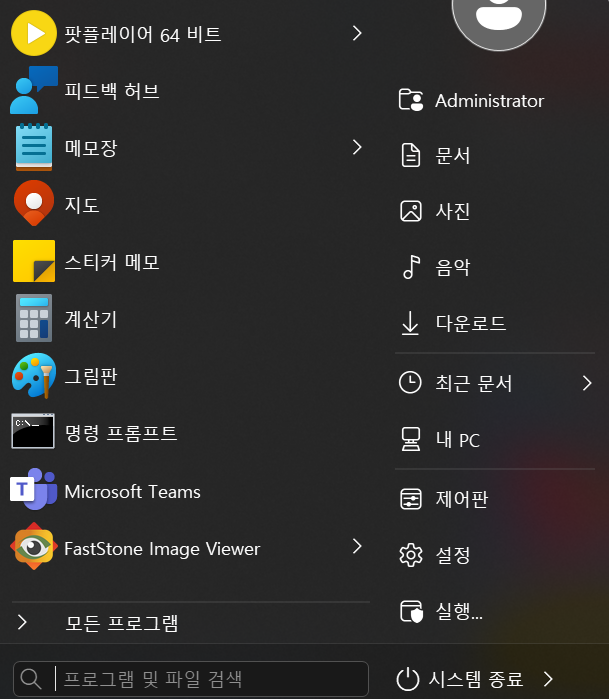Click the Feedback Hub (피드백 허브) icon

tap(34, 90)
